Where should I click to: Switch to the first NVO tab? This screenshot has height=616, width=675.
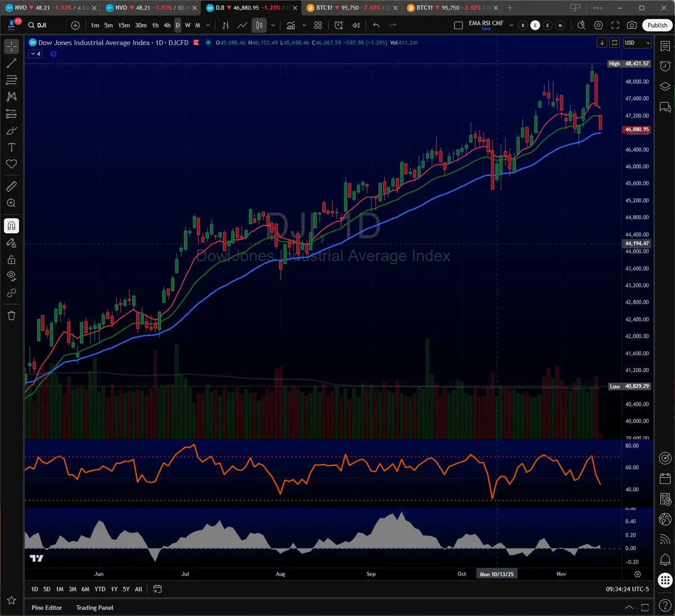[51, 8]
